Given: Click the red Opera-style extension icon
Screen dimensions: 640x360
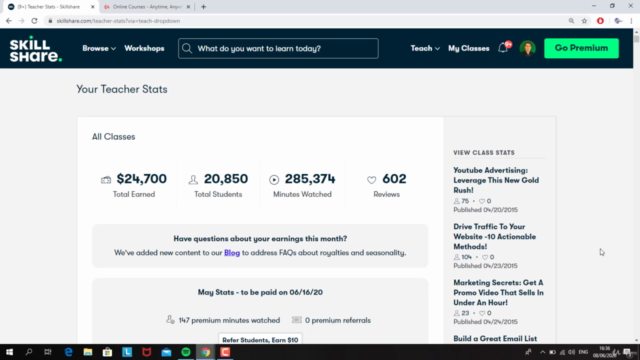Looking at the screenshot, I should 600,21.
